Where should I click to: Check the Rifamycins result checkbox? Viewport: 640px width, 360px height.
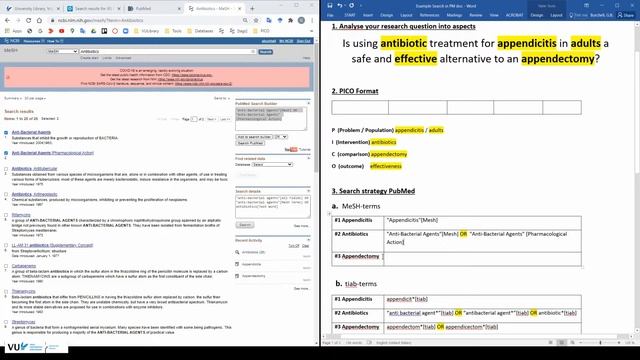[x=6, y=215]
